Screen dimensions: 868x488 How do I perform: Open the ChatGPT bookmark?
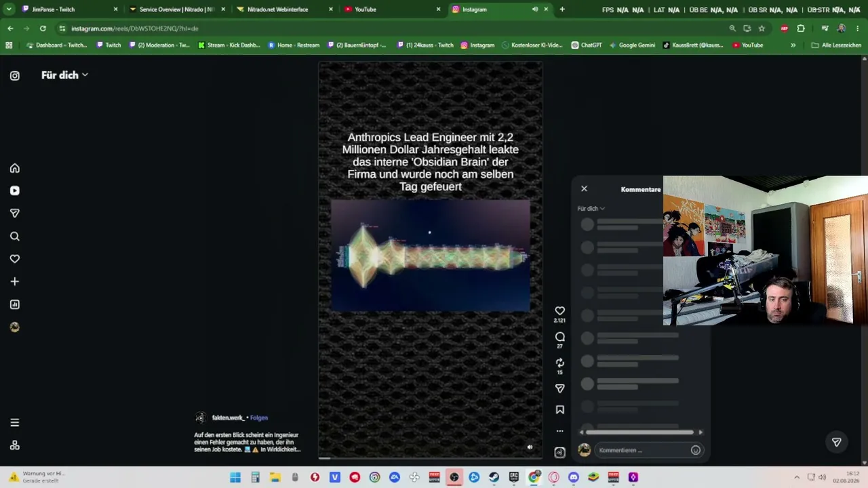(x=587, y=45)
